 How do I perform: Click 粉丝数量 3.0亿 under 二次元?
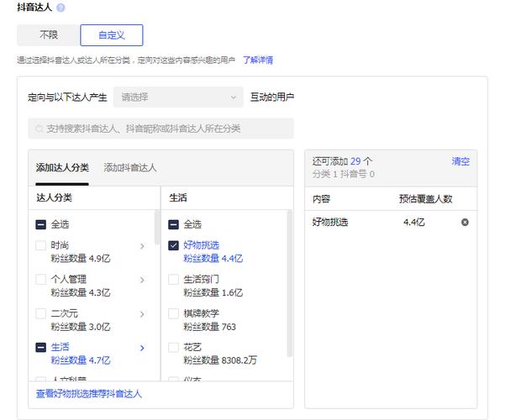click(x=81, y=327)
